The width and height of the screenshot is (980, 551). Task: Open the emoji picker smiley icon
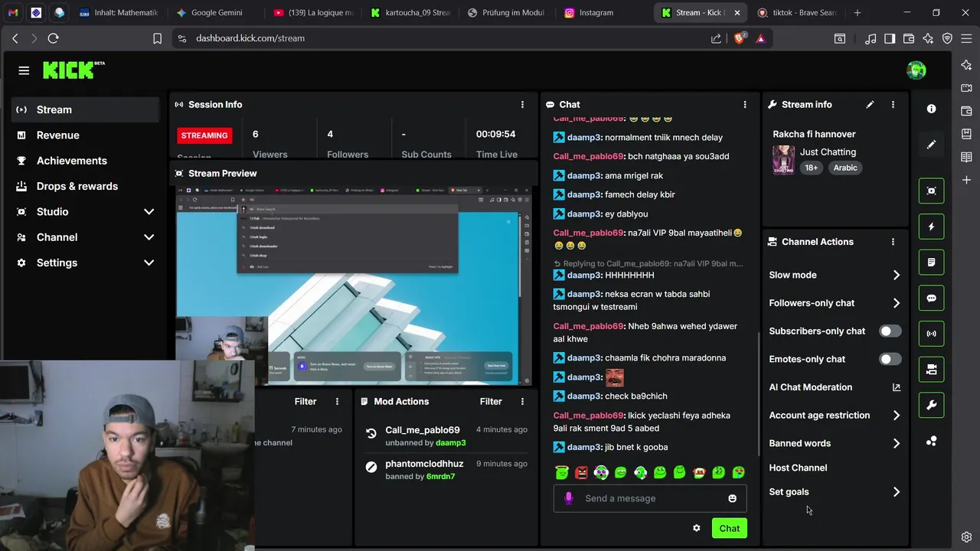(732, 498)
